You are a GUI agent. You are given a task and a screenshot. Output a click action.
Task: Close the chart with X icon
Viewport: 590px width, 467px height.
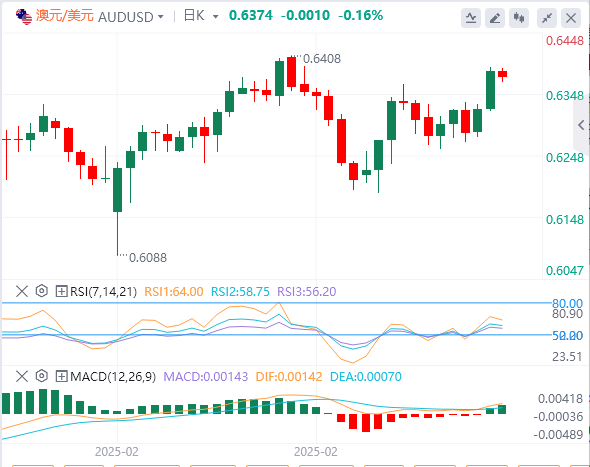click(x=571, y=18)
